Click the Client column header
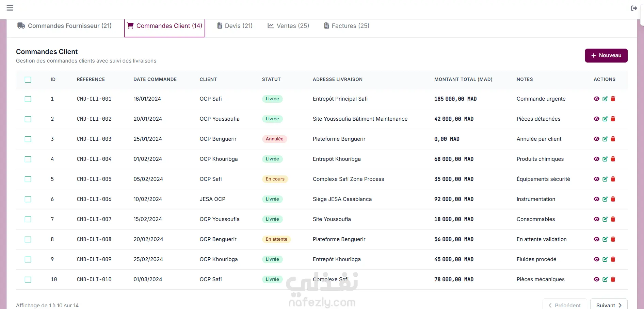This screenshot has height=309, width=644. (208, 80)
